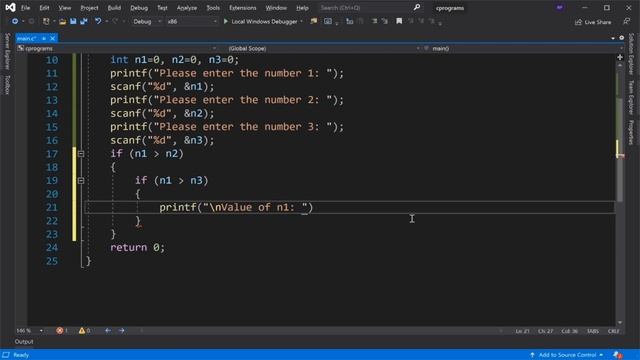Click the Find in Files toolbar icon

(x=313, y=21)
